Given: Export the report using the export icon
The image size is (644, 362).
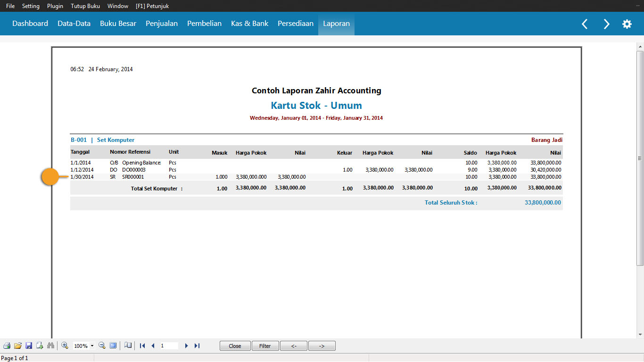Looking at the screenshot, I should coord(40,346).
